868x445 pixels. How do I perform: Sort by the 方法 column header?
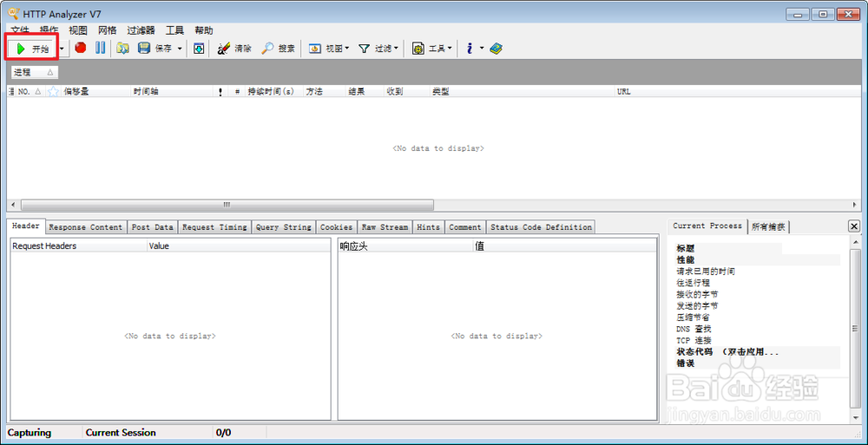(x=325, y=92)
